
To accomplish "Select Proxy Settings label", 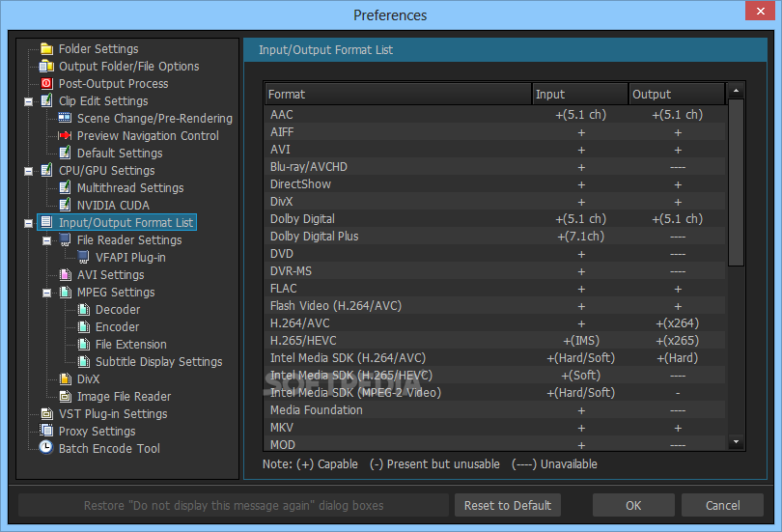I will 98,432.
